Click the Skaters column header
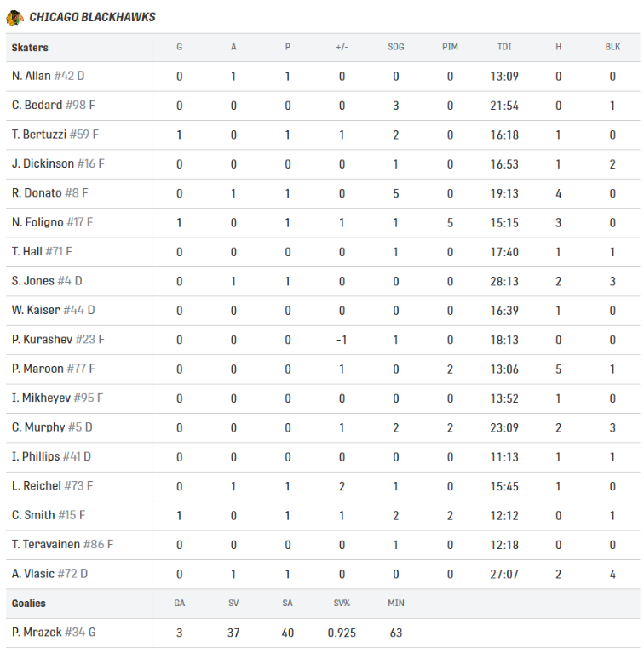The image size is (644, 653). (30, 48)
